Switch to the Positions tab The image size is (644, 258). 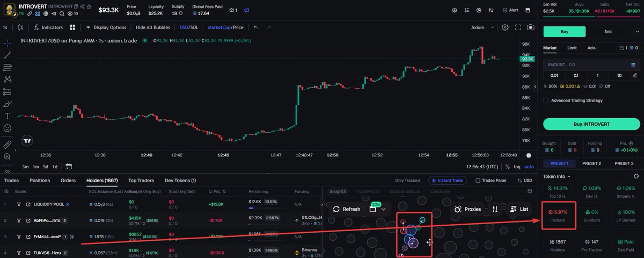(40, 181)
